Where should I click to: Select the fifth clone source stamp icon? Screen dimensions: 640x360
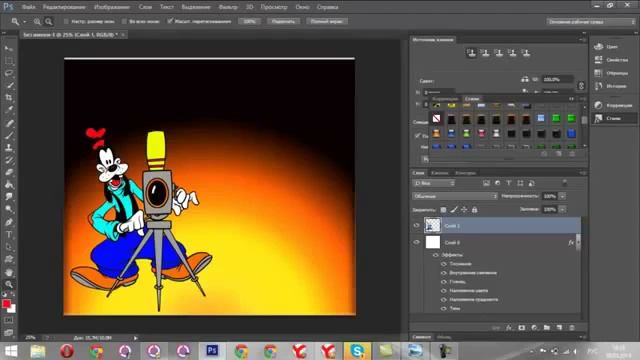tap(526, 53)
